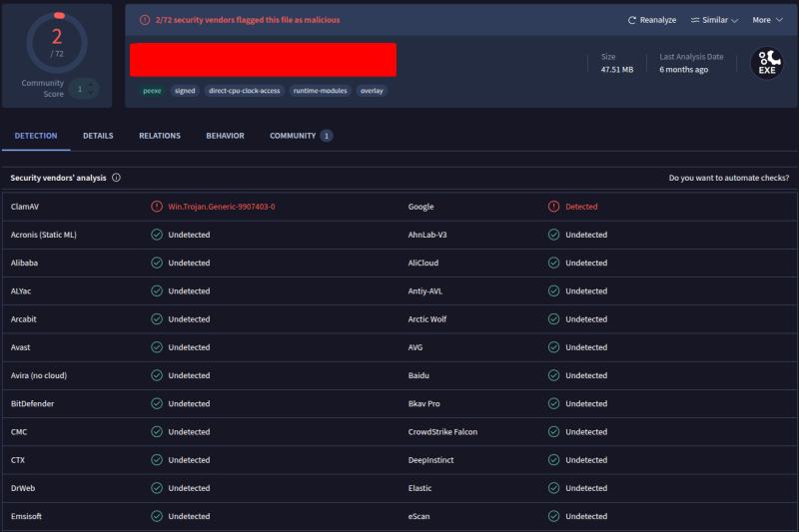The image size is (799, 532).
Task: Open the COMMUNITY tab
Action: tap(301, 136)
